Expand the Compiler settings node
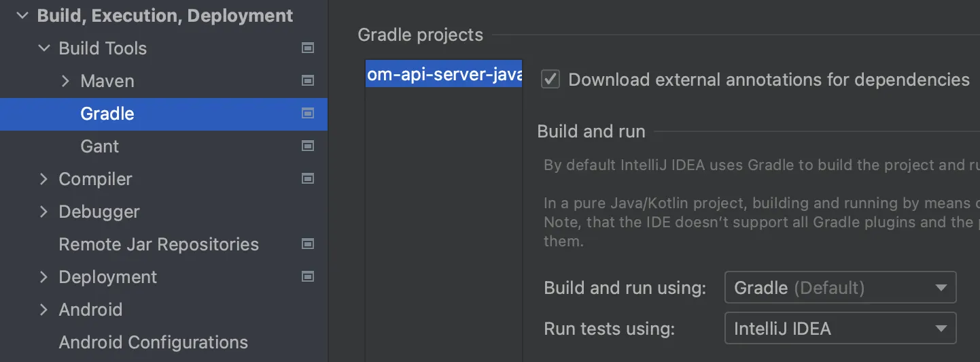 [x=44, y=179]
